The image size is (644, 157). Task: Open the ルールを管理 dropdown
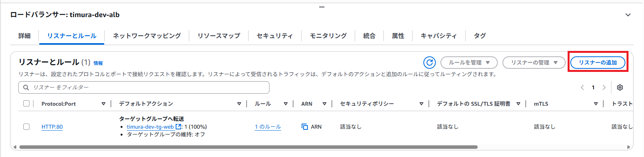point(469,63)
